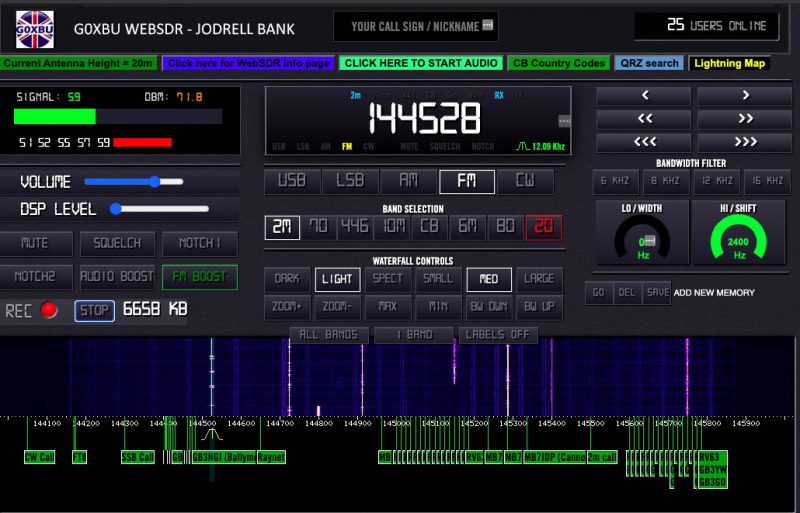Set bandwidth filter to 12 KHZ
The image size is (800, 513).
tap(716, 181)
